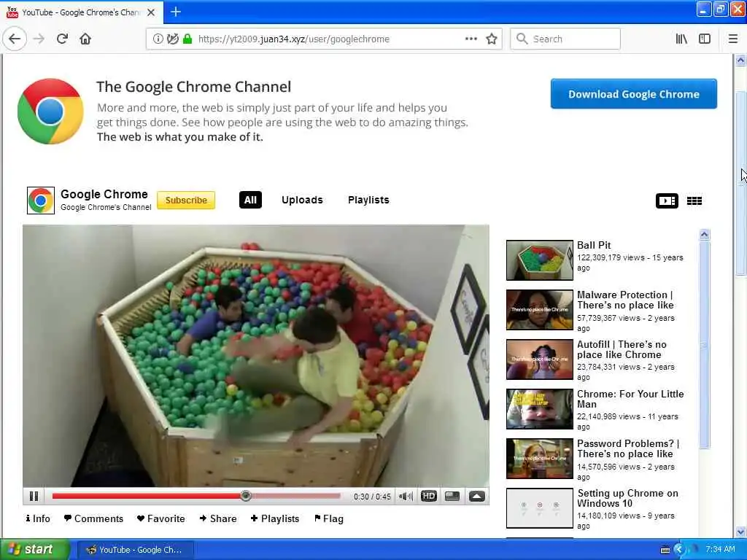Select the All tab
The height and width of the screenshot is (560, 747).
click(x=251, y=200)
